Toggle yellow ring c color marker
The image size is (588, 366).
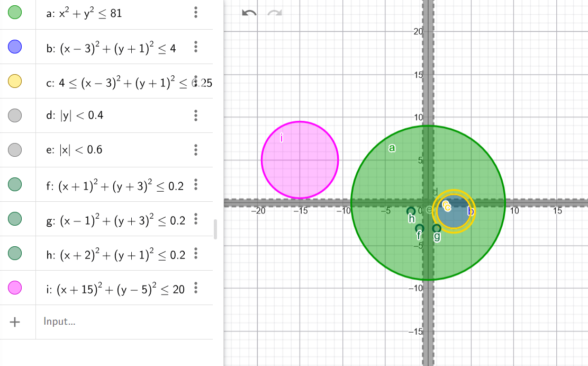click(15, 81)
